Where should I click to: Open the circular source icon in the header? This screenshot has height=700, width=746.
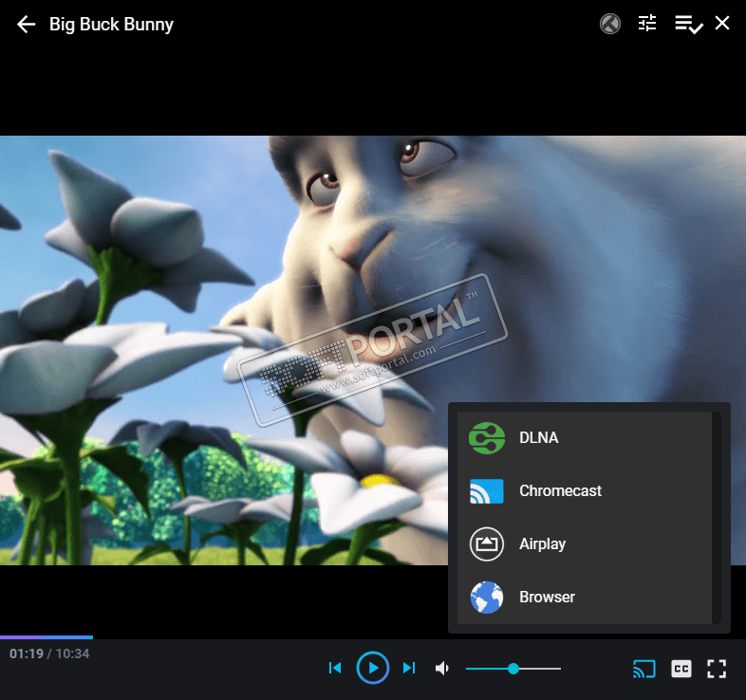click(x=610, y=24)
